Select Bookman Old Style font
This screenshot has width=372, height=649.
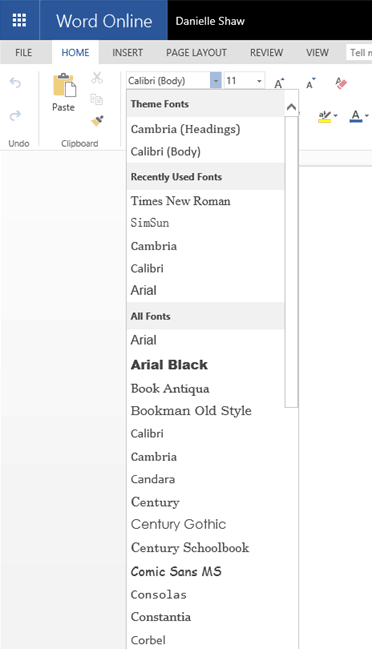[x=206, y=411]
